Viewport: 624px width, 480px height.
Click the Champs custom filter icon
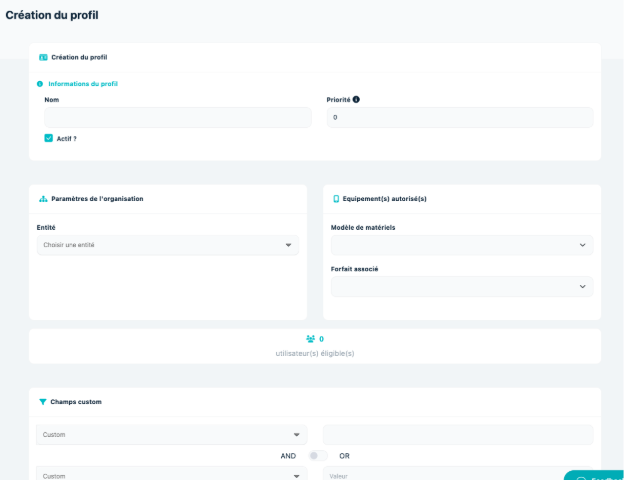43,402
